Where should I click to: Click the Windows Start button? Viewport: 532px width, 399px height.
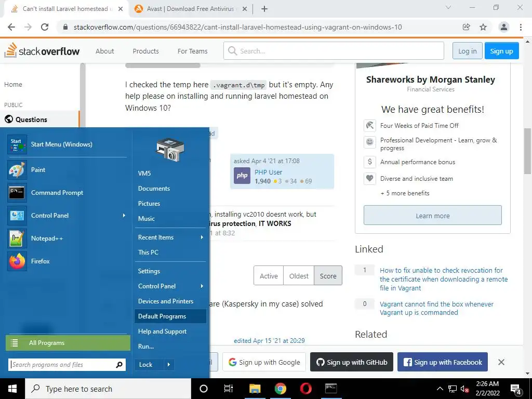coord(12,389)
